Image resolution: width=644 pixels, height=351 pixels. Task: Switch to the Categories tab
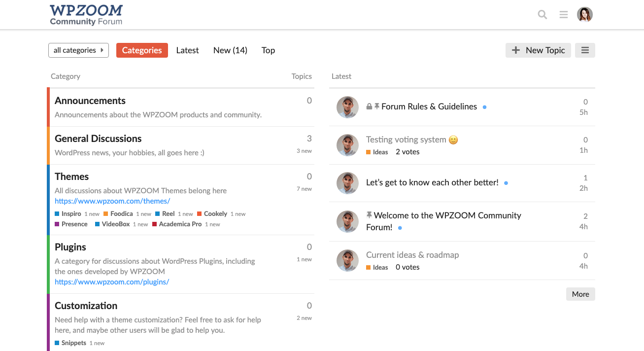tap(142, 50)
